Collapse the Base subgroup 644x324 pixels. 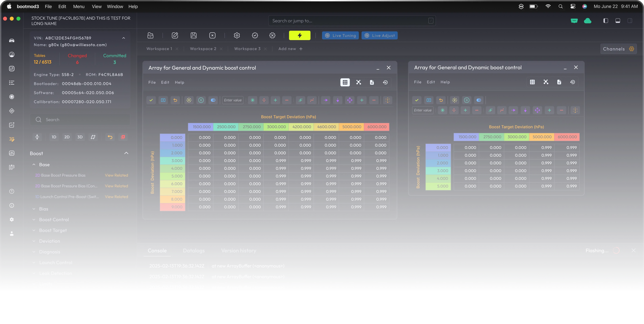coord(34,164)
